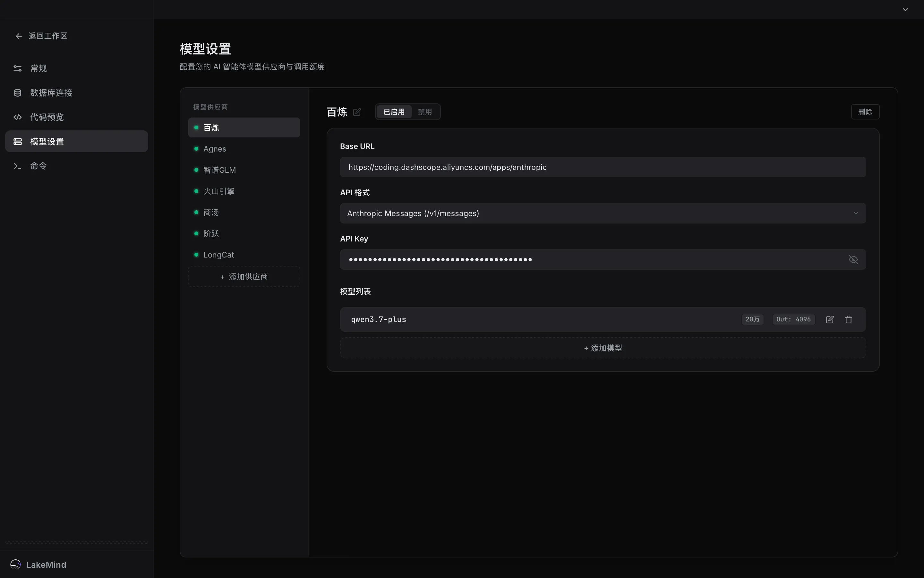
Task: Open the 代码预览 settings section
Action: [76, 117]
